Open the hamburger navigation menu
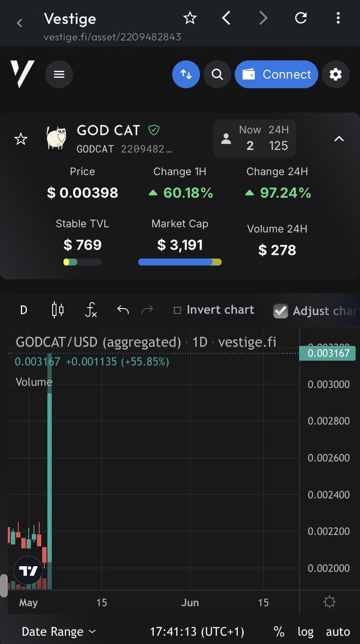 59,75
